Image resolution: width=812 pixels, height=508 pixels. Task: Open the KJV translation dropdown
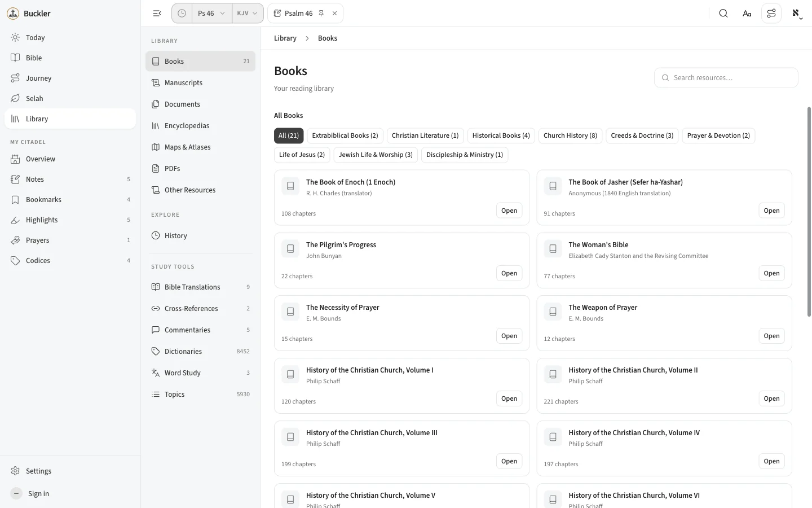[x=248, y=14]
